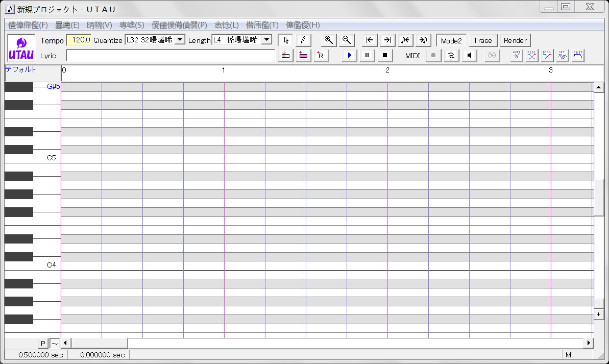The image size is (609, 364).
Task: Click the blue Japanese default voicebank label
Action: coord(20,69)
